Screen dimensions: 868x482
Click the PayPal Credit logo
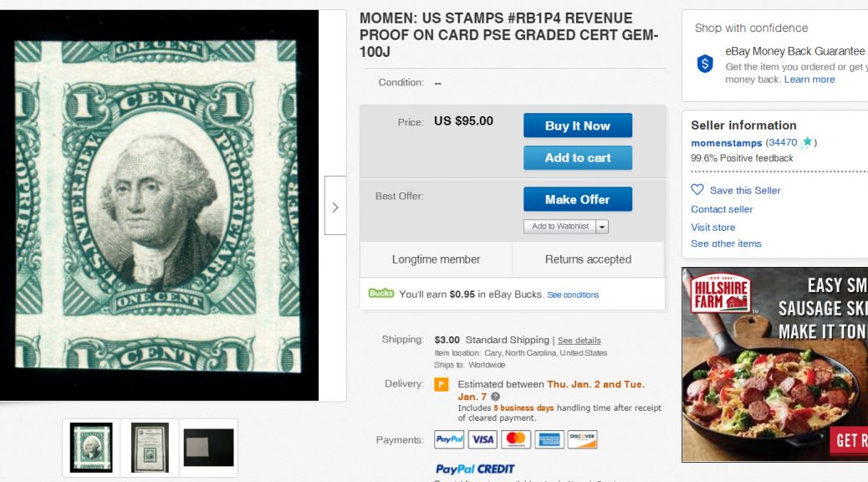pyautogui.click(x=475, y=469)
